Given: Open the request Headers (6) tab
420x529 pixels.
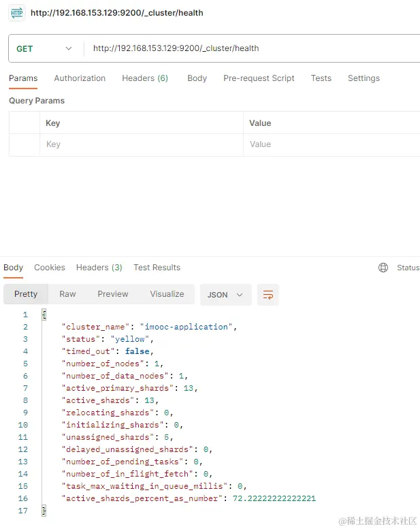Looking at the screenshot, I should pyautogui.click(x=145, y=78).
